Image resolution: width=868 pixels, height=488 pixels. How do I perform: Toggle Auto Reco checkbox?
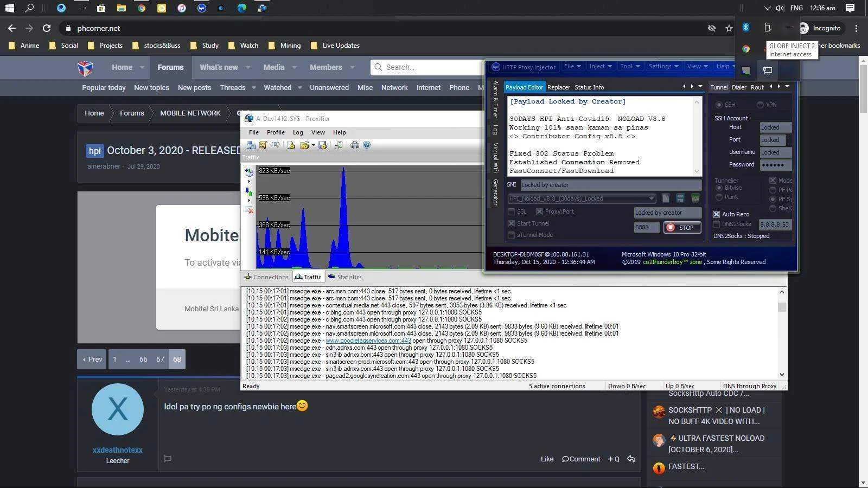[x=717, y=214]
